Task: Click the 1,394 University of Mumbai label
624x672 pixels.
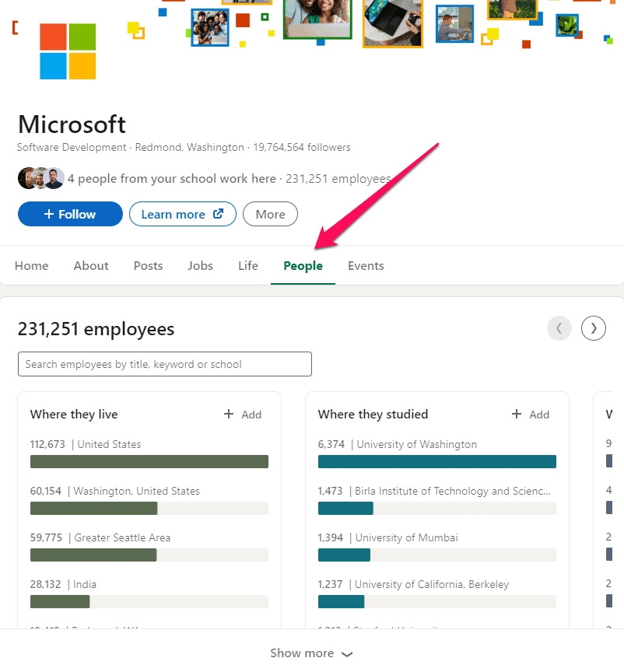Action: (387, 538)
